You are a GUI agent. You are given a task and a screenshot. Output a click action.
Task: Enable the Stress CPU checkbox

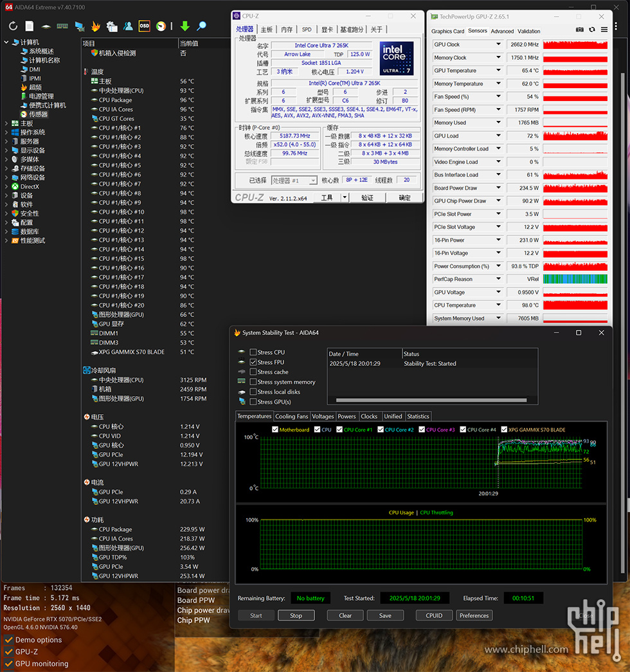(x=253, y=352)
